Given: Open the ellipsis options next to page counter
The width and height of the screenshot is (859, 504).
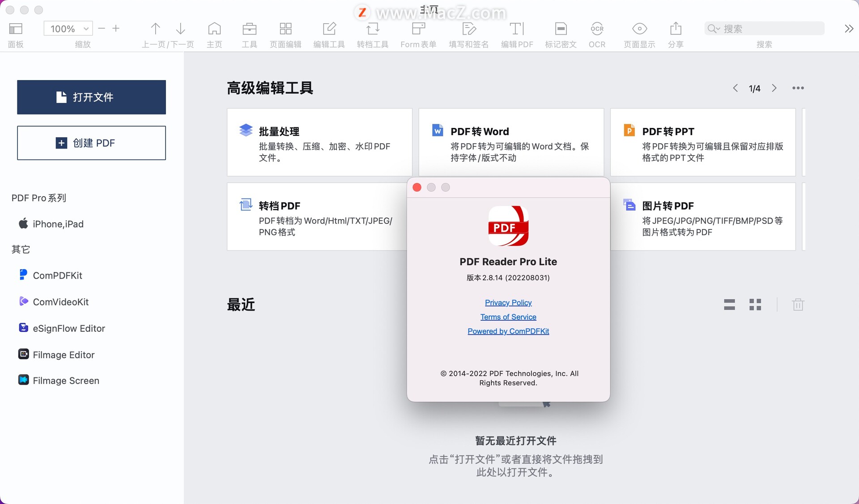Looking at the screenshot, I should 798,88.
